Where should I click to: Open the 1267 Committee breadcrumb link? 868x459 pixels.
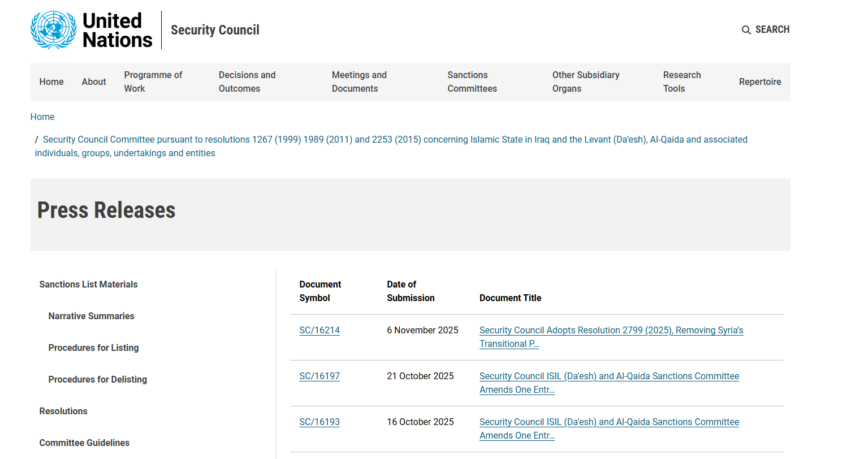pos(395,140)
